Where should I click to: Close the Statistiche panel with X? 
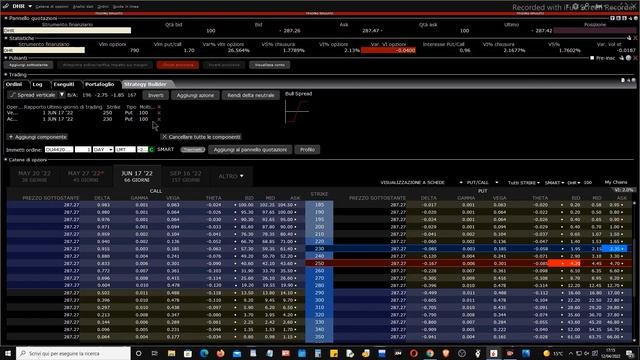635,38
